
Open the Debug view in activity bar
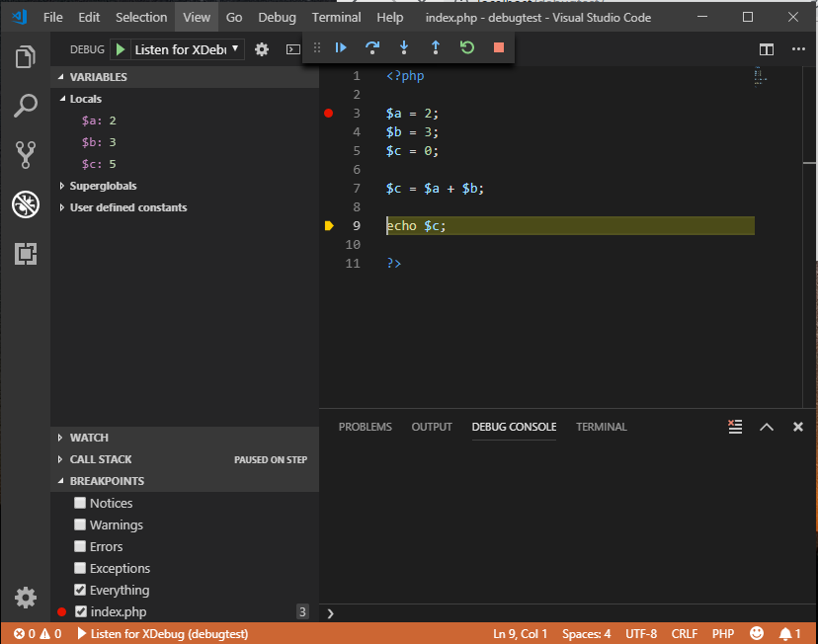coord(25,203)
